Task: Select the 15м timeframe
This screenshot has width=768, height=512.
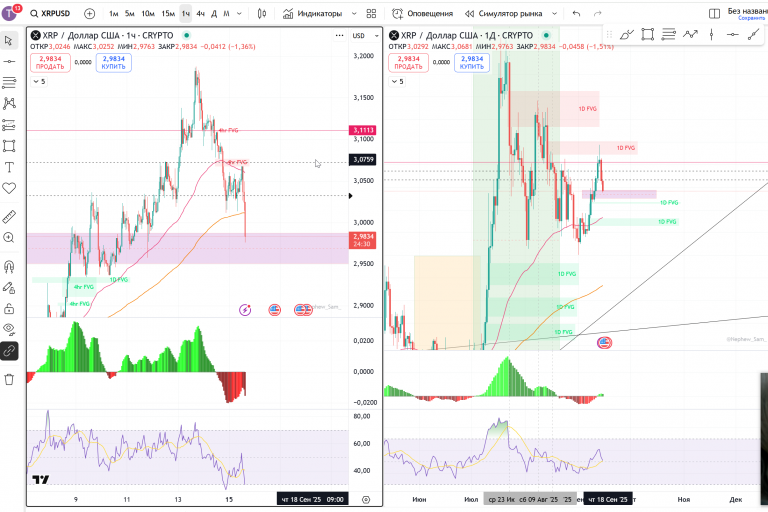Action: click(x=168, y=14)
